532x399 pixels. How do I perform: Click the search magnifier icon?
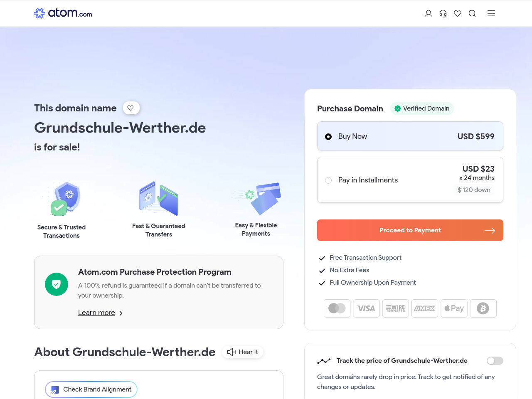[x=472, y=13]
